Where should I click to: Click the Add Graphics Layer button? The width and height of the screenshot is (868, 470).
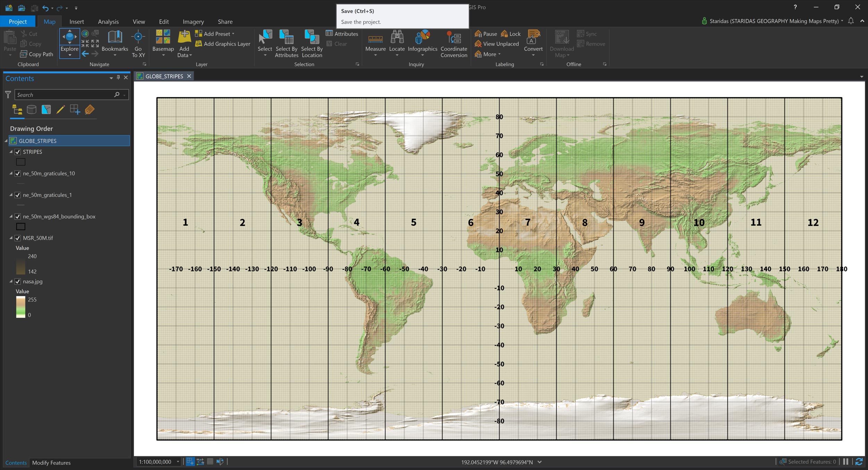(223, 44)
